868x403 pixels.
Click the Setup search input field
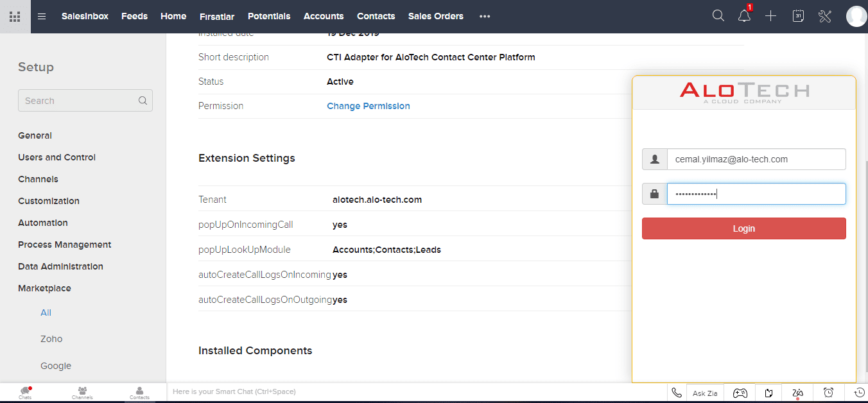pos(80,101)
